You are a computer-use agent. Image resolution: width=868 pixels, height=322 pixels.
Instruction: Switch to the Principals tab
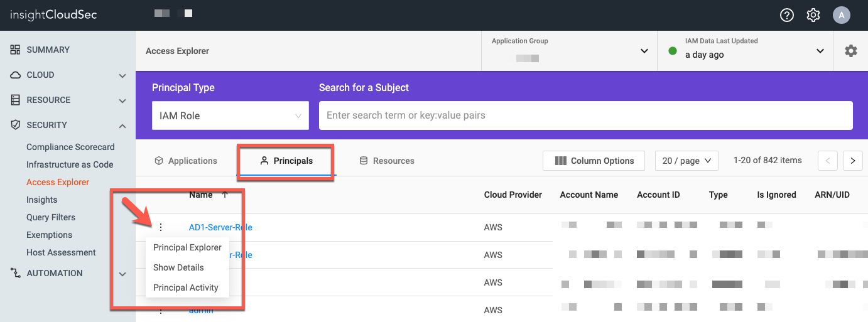286,161
